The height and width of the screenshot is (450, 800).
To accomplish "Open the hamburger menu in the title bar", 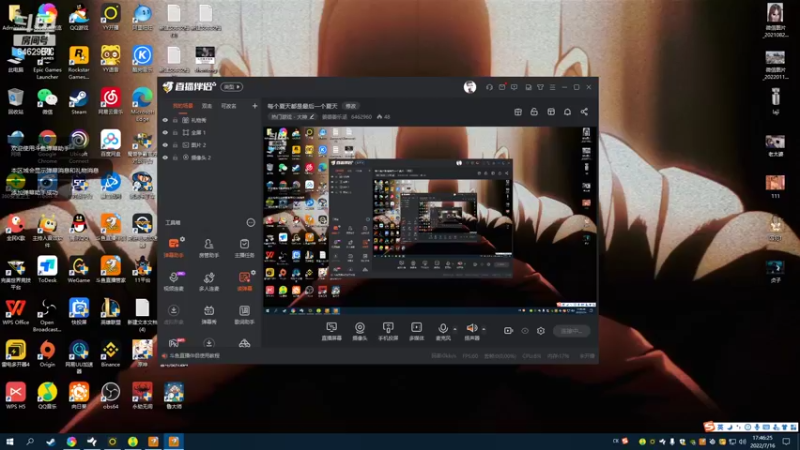I will pyautogui.click(x=553, y=87).
